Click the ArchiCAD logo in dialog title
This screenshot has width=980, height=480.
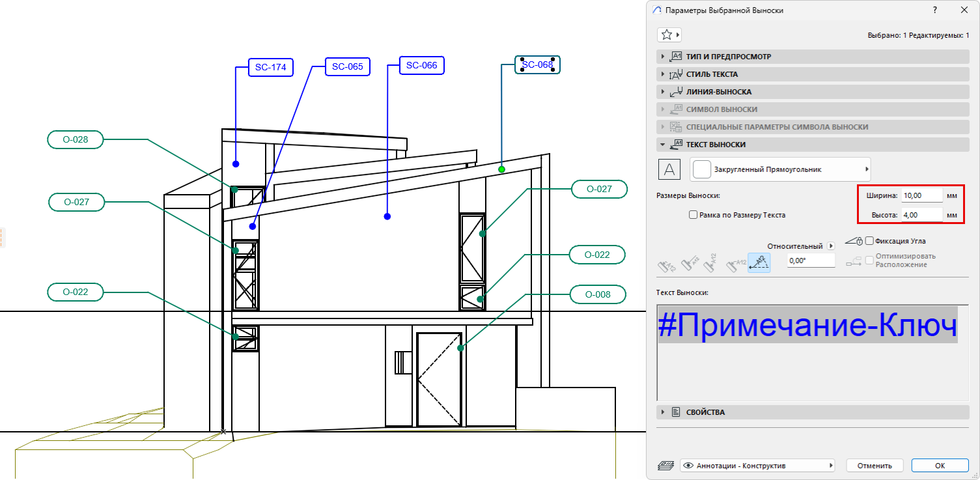(x=656, y=10)
